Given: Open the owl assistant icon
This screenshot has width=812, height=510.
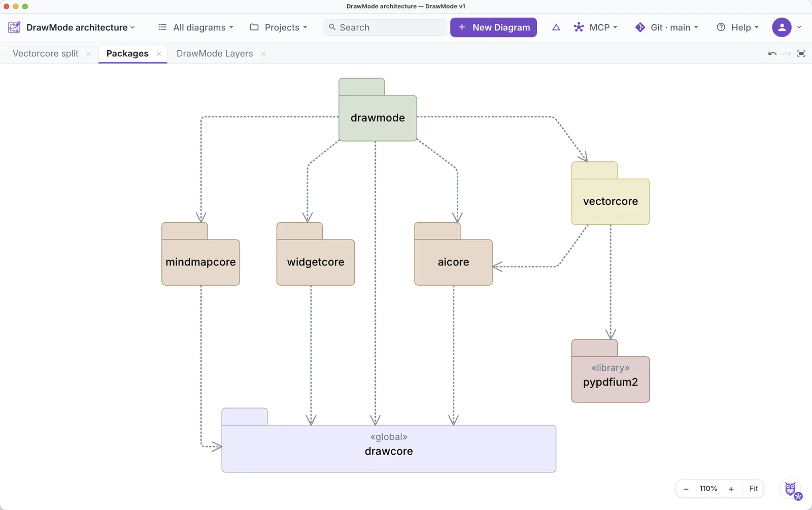Looking at the screenshot, I should pyautogui.click(x=791, y=489).
